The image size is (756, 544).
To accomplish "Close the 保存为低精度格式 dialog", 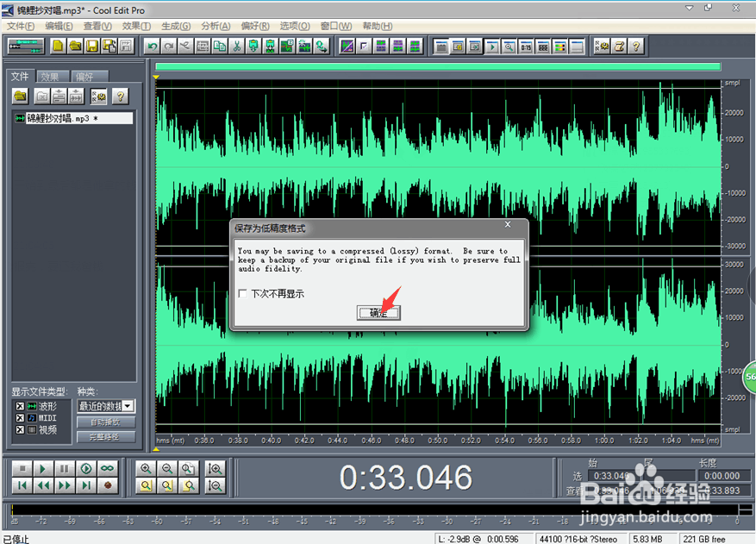I will pyautogui.click(x=508, y=225).
